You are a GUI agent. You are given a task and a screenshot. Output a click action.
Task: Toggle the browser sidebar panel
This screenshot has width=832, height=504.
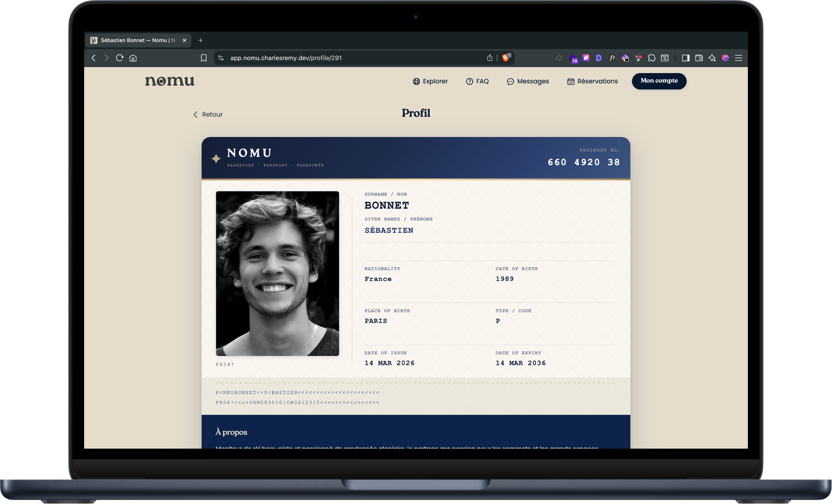tap(685, 58)
